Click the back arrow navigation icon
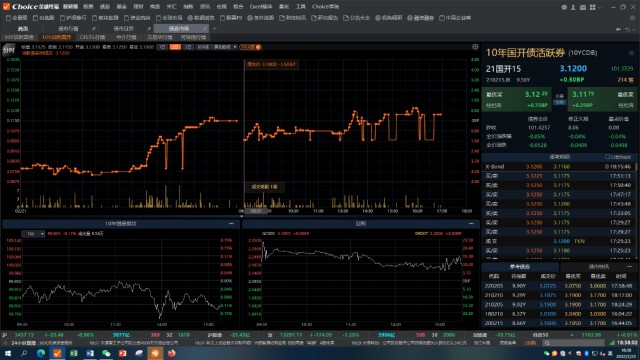Viewport: 640px width, 360px height. click(x=618, y=29)
